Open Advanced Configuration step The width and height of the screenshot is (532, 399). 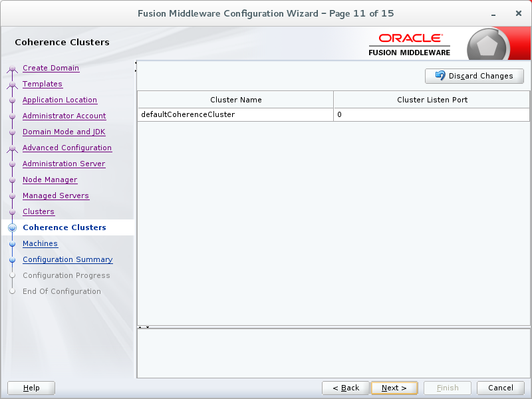(x=67, y=148)
